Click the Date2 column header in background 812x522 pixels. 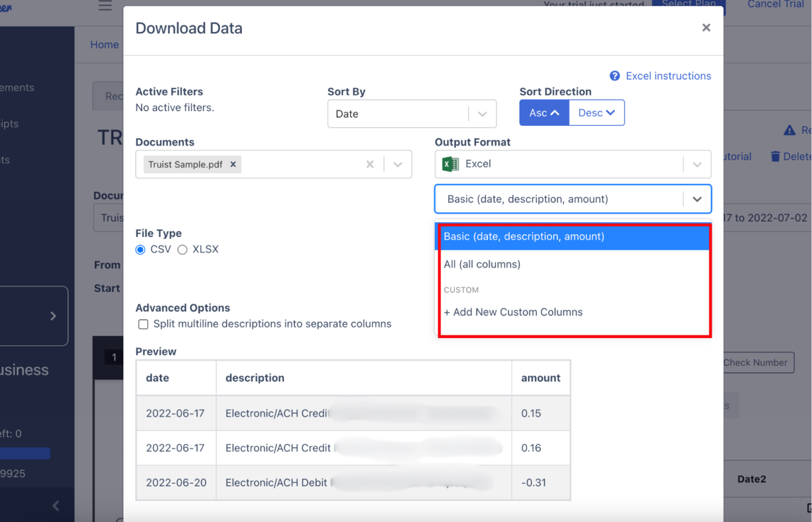pyautogui.click(x=752, y=479)
